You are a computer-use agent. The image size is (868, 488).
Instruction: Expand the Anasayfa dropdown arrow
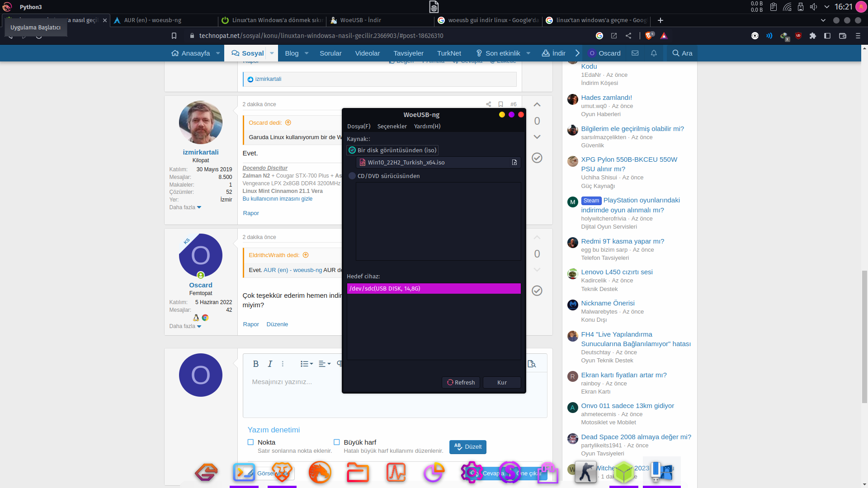(x=218, y=53)
